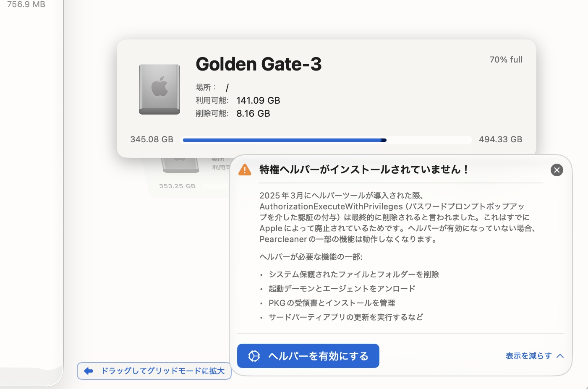588x389 pixels.
Task: Click the 345.08 GB used value
Action: click(152, 139)
